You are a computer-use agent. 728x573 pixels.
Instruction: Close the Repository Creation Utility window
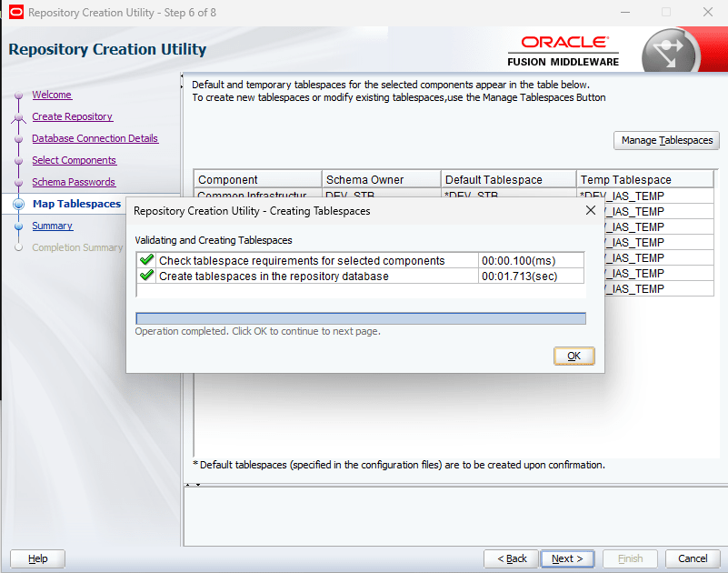pyautogui.click(x=708, y=12)
